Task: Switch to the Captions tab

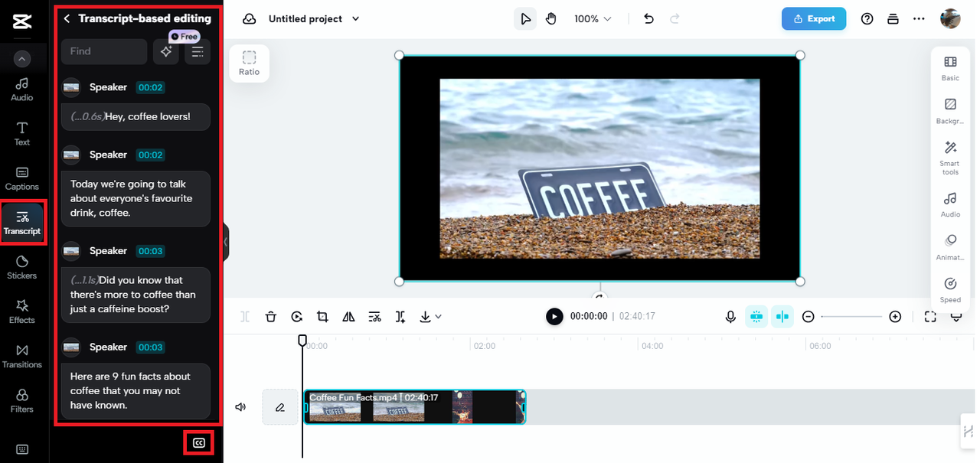Action: (x=21, y=178)
